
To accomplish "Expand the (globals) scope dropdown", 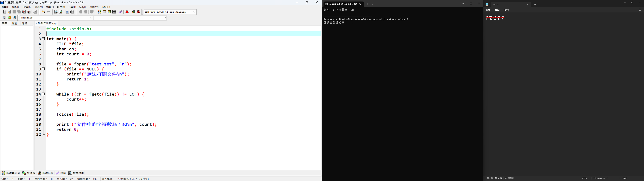I will coord(91,18).
